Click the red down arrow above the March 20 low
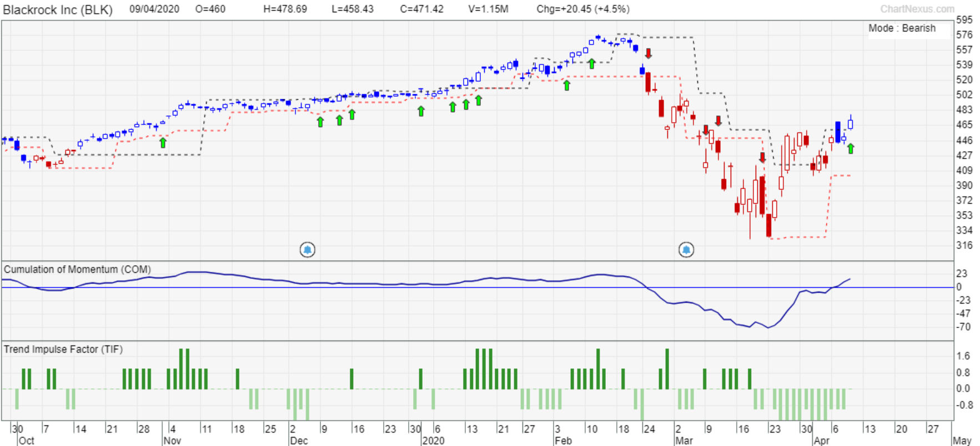Viewport: 980px width, 446px height. pyautogui.click(x=762, y=158)
